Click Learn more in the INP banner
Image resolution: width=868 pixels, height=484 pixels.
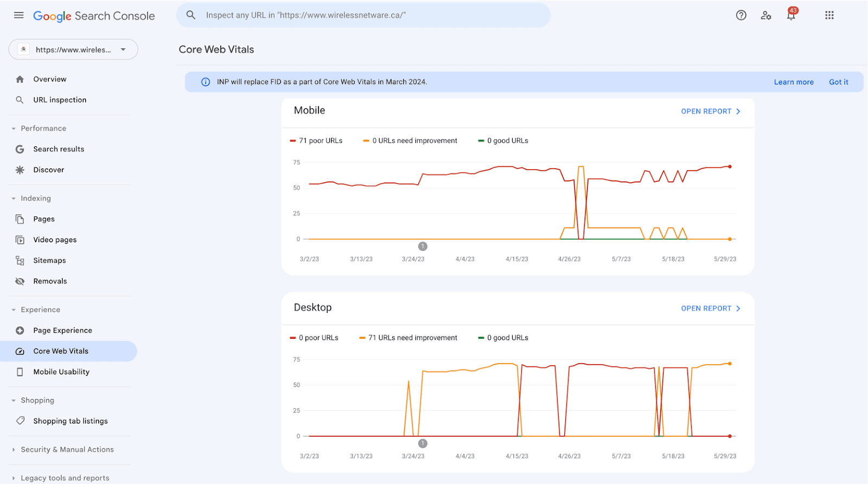coord(793,82)
